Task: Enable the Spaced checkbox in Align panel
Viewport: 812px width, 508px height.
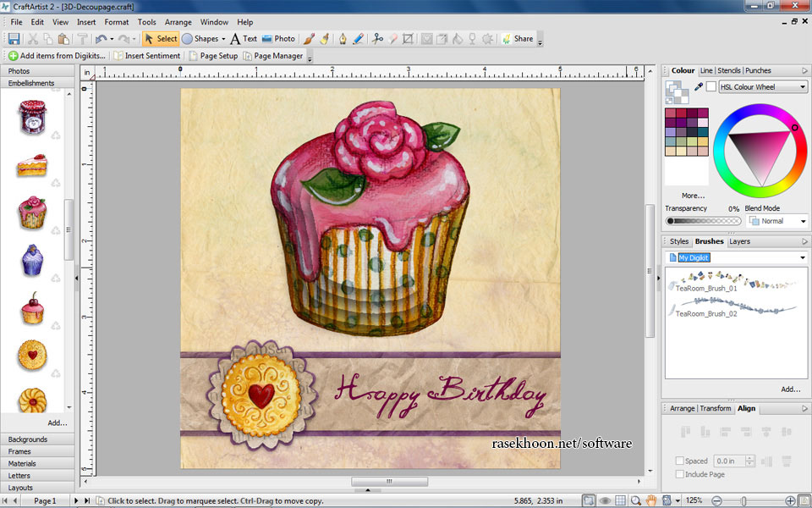Action: pyautogui.click(x=679, y=461)
